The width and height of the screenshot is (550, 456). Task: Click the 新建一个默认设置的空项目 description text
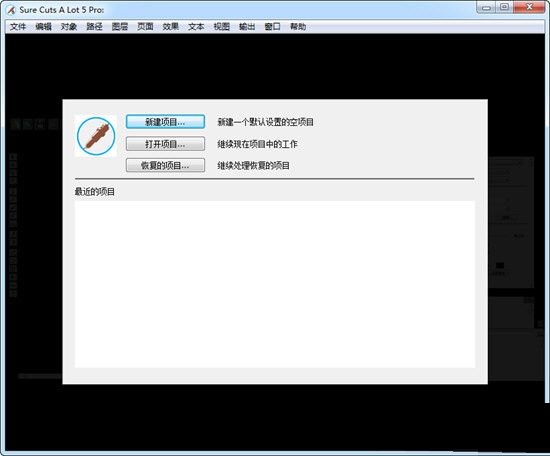coord(266,122)
